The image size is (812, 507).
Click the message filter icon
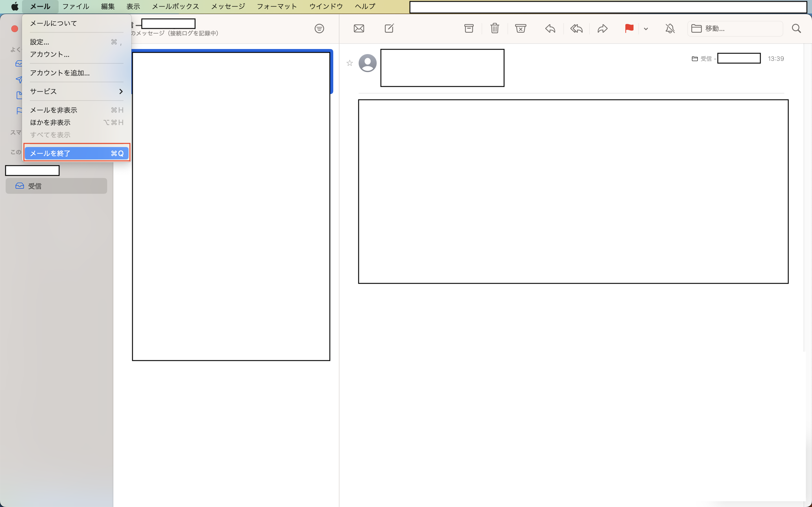(319, 28)
